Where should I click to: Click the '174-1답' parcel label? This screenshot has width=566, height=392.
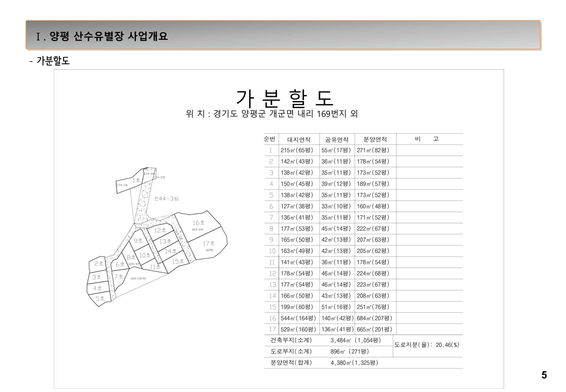point(122,185)
